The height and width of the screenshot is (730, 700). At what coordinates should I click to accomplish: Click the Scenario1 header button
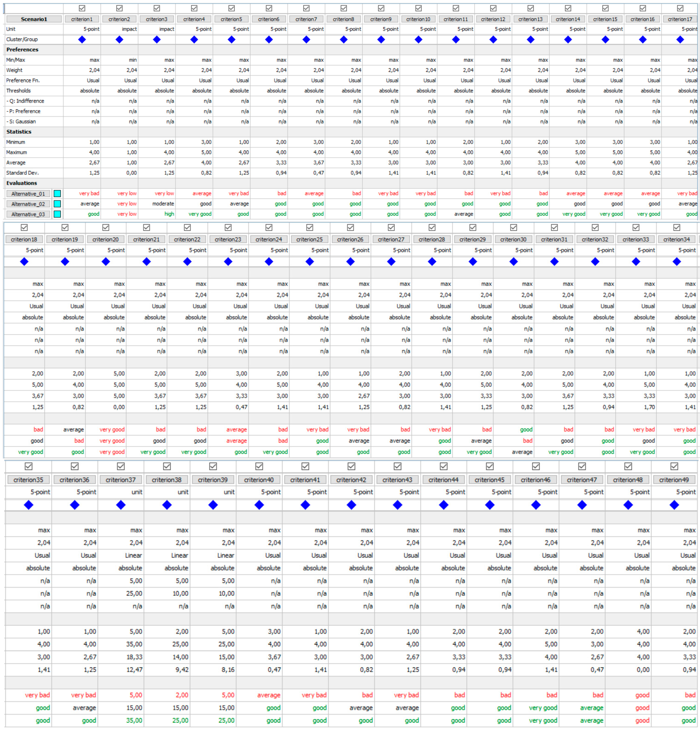click(34, 19)
